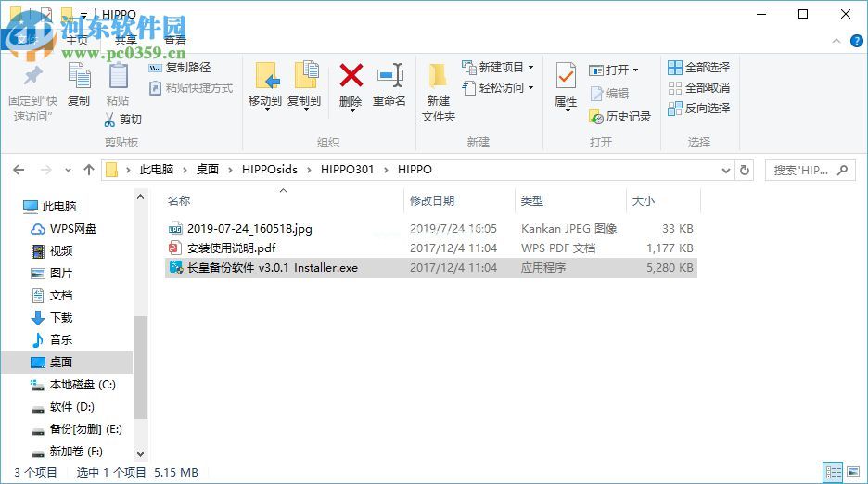Click Paste shortcut option
This screenshot has height=484, width=868.
point(191,87)
